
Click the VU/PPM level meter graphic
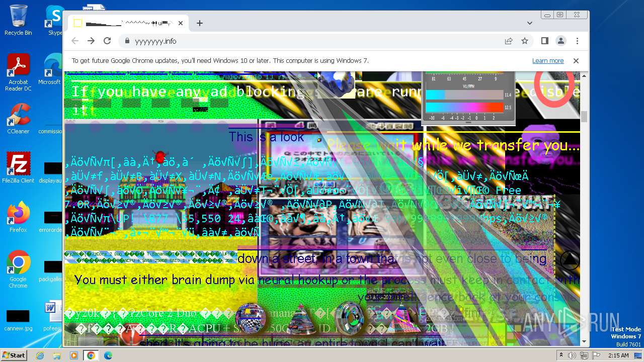coord(468,97)
